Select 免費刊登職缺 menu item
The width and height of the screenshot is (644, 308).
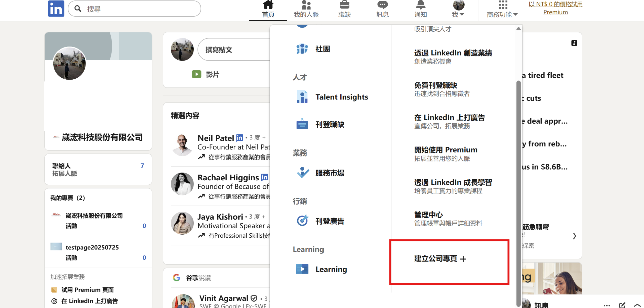tap(442, 89)
